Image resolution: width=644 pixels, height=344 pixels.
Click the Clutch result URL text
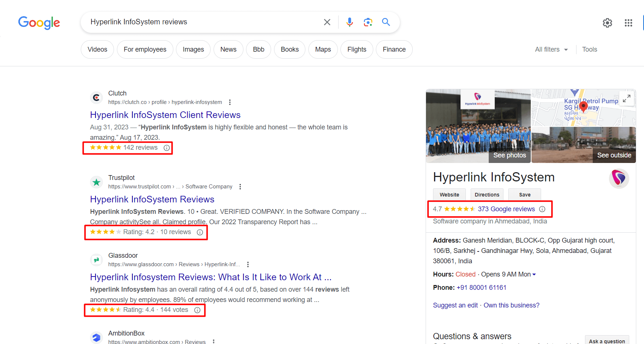pos(165,102)
